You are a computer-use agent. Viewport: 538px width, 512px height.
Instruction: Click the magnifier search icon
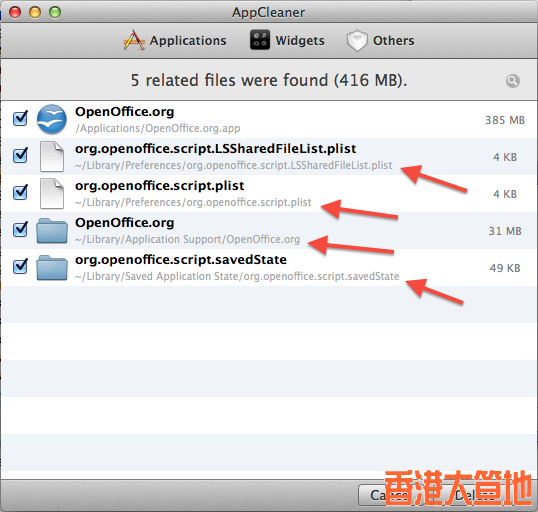513,81
